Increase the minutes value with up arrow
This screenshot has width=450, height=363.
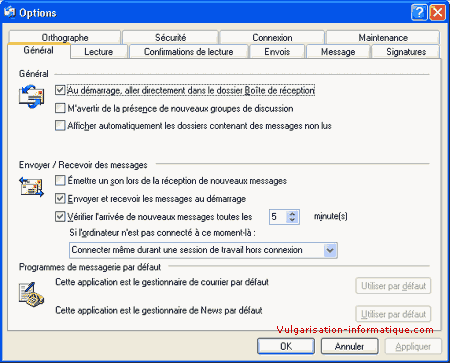(x=292, y=214)
